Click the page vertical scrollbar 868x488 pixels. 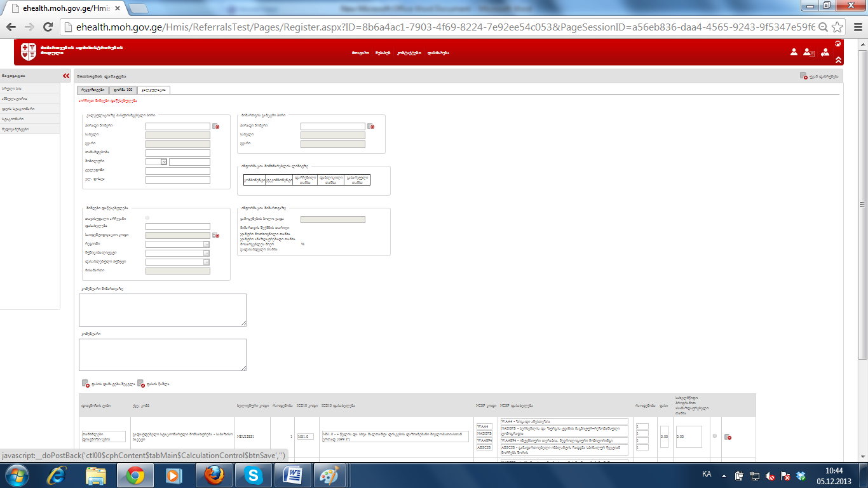[x=862, y=191]
